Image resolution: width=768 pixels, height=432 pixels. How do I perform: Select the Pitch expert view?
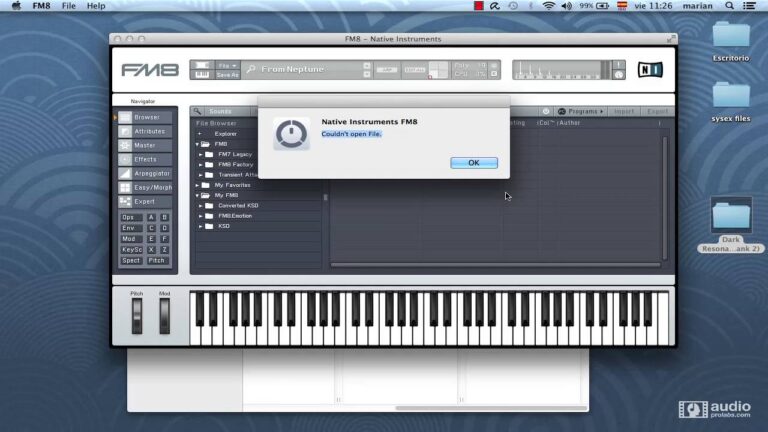(157, 261)
